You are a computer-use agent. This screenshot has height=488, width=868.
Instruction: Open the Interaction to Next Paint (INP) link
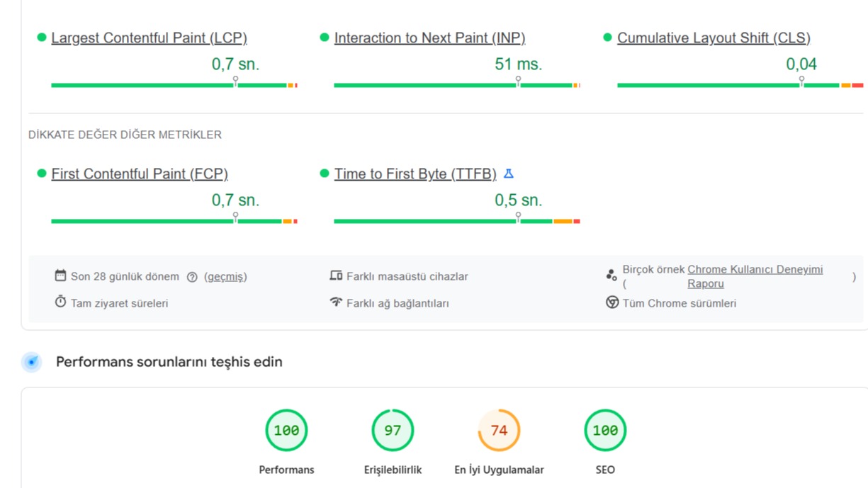429,38
